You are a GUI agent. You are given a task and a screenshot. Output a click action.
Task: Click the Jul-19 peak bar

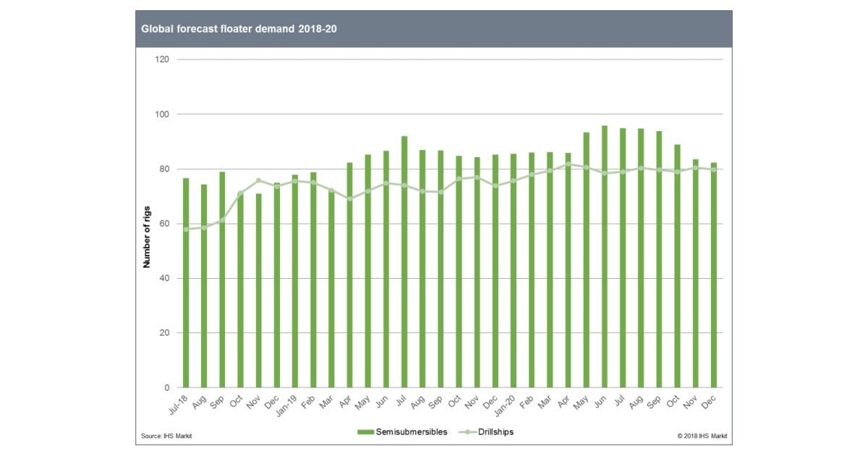point(403,253)
